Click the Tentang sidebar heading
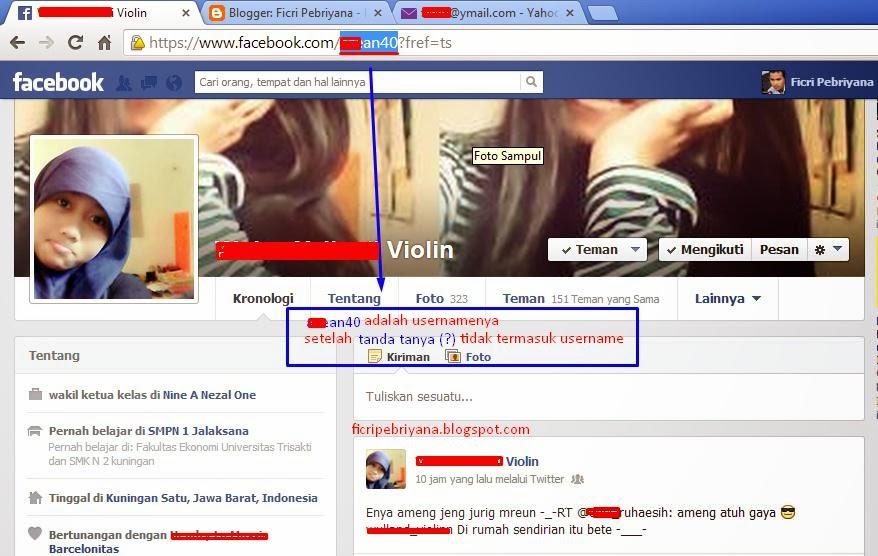The width and height of the screenshot is (878, 556). (x=54, y=356)
